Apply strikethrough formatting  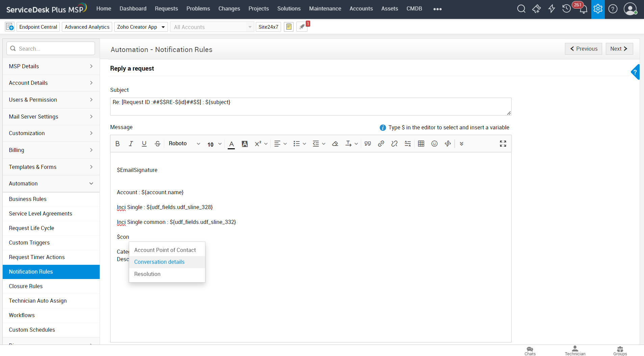click(157, 144)
